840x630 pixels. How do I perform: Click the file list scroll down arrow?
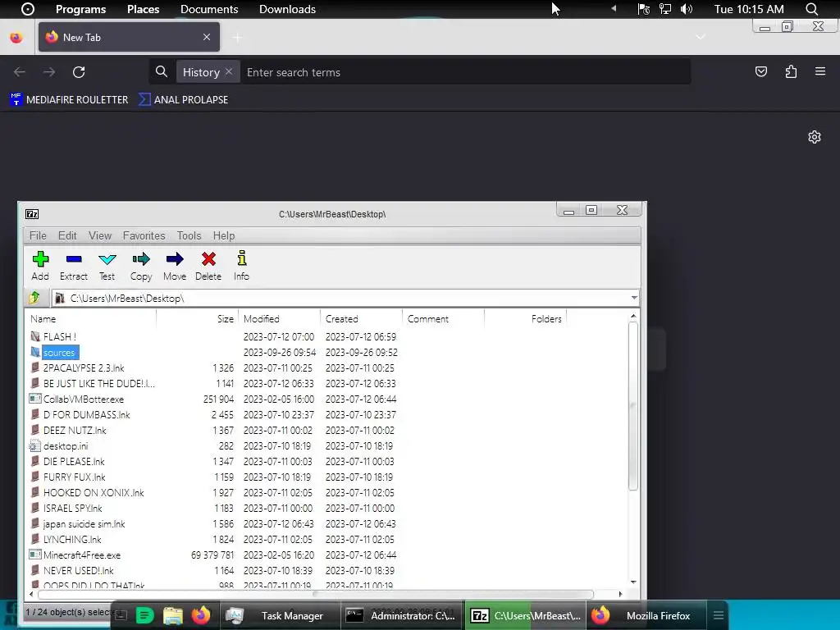pos(633,582)
